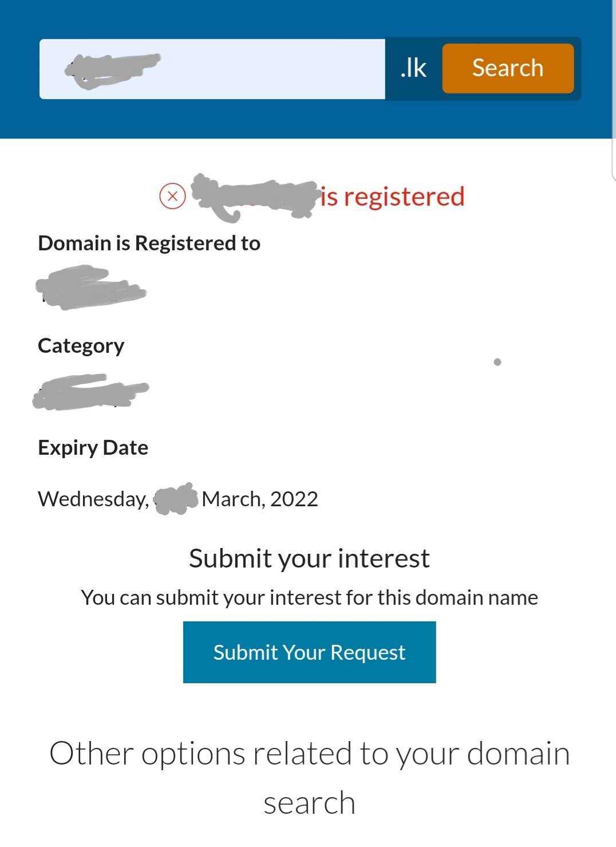This screenshot has height=847, width=616.
Task: Select the Expiry Date heading
Action: click(93, 448)
